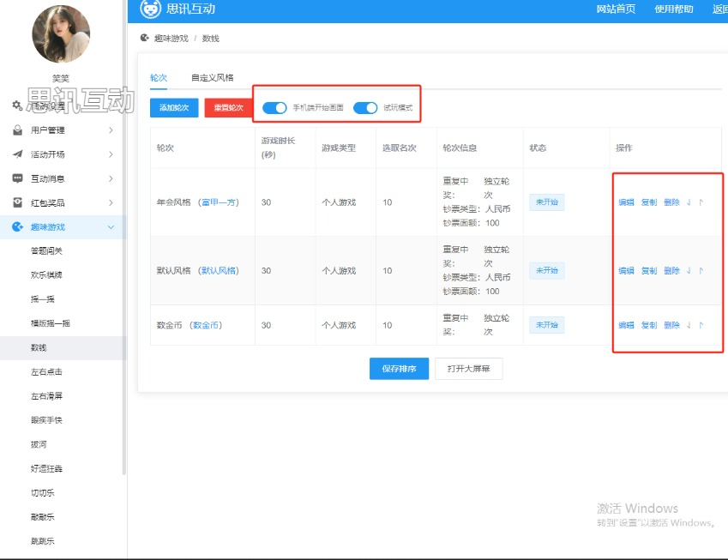Expand 活动开场 menu chevron

[111, 154]
